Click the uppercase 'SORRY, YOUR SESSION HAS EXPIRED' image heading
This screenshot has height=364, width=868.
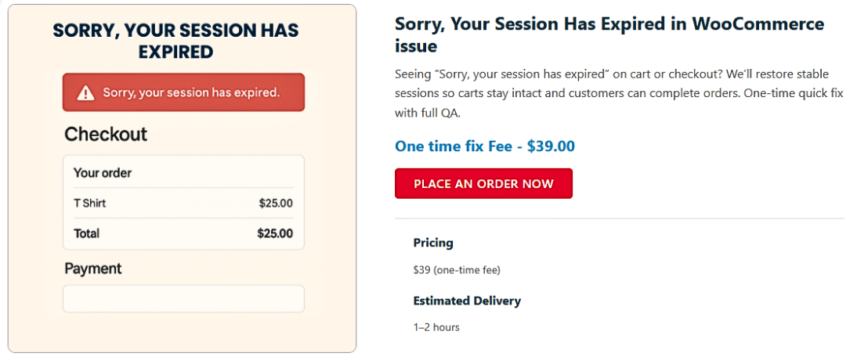[175, 41]
